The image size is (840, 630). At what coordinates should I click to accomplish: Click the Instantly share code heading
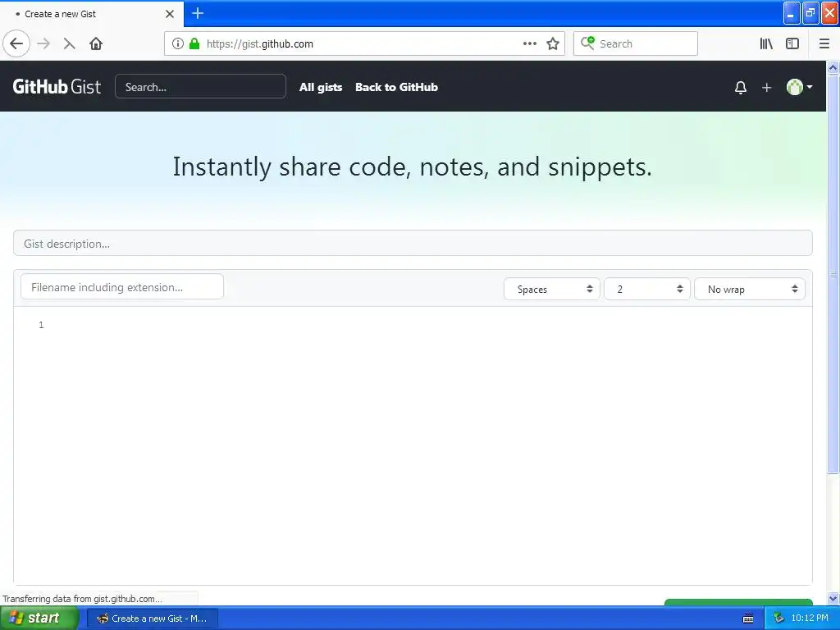pyautogui.click(x=412, y=167)
